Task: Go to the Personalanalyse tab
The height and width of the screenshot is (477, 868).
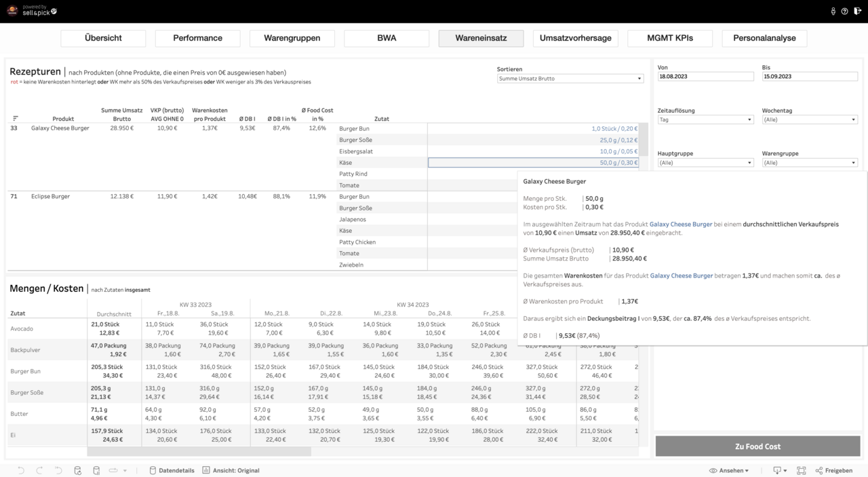Action: tap(764, 38)
